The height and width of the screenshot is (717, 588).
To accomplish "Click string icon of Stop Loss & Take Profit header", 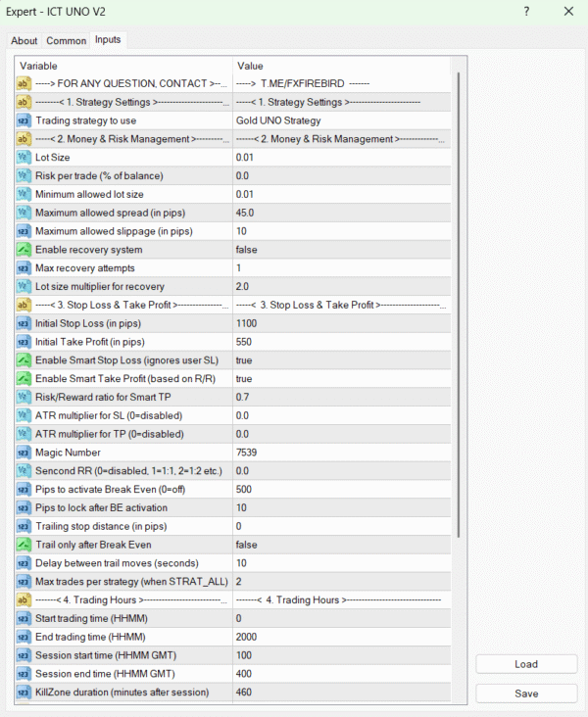I will 24,305.
